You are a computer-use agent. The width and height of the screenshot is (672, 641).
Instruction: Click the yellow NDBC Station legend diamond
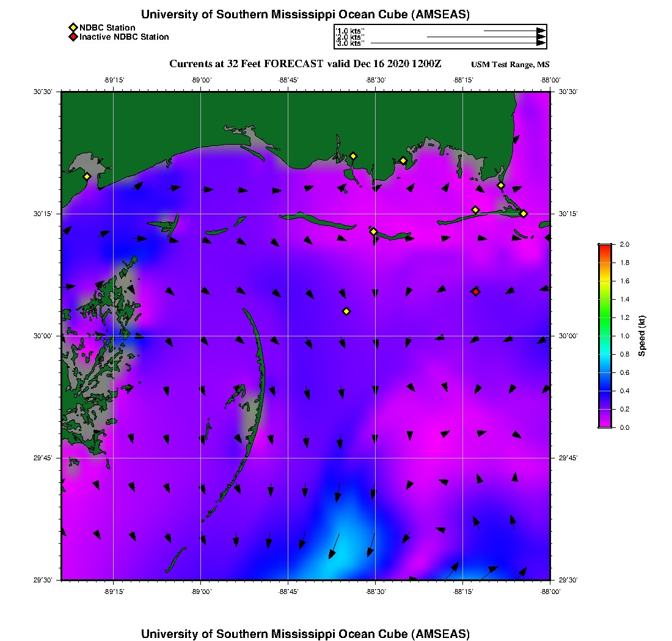(73, 27)
